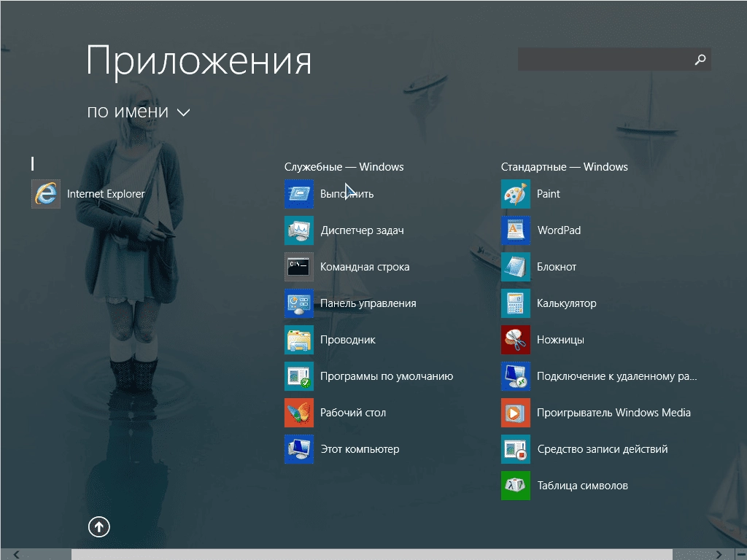Image resolution: width=747 pixels, height=560 pixels.
Task: Click the 'I' letter group header
Action: (x=32, y=164)
